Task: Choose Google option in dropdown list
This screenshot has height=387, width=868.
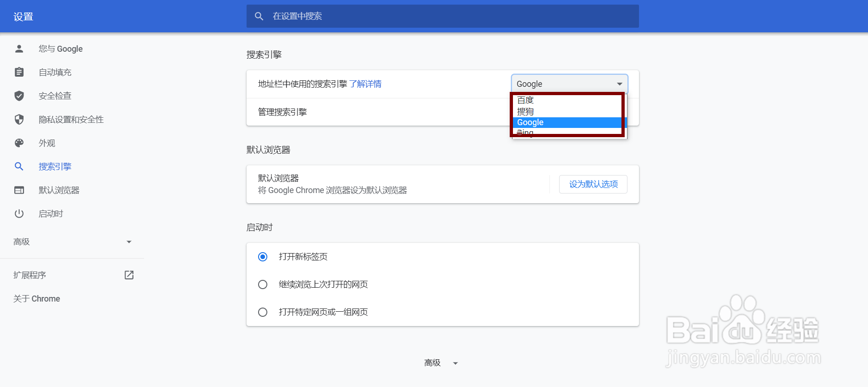Action: click(x=567, y=122)
